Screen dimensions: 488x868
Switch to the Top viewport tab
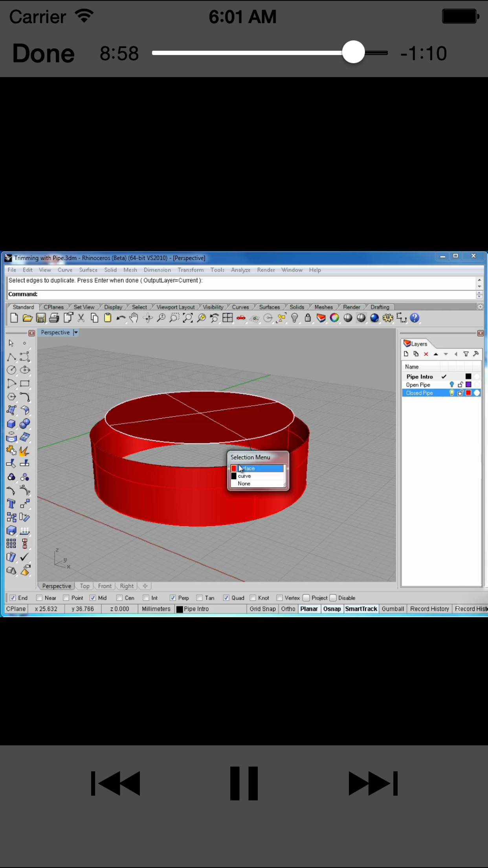[x=84, y=586]
